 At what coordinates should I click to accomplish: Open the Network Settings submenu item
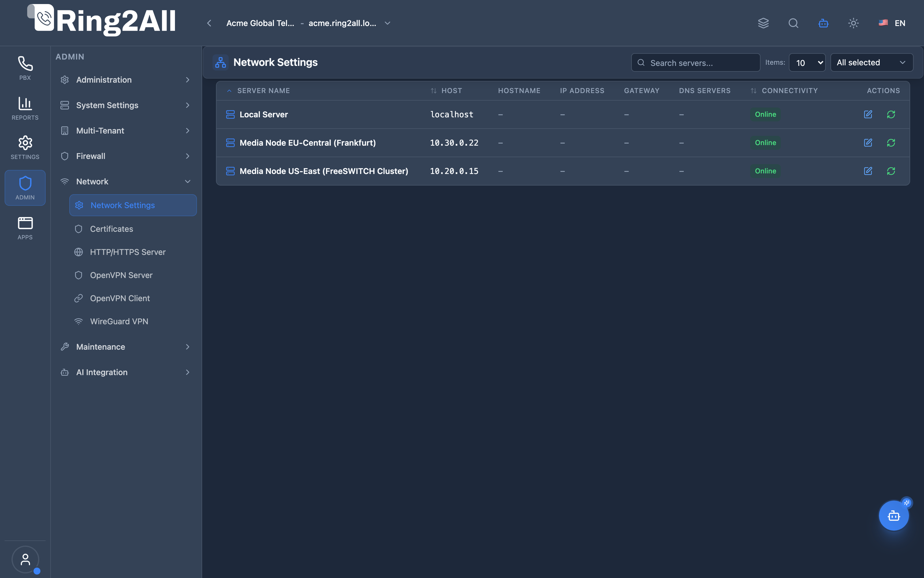coord(133,205)
